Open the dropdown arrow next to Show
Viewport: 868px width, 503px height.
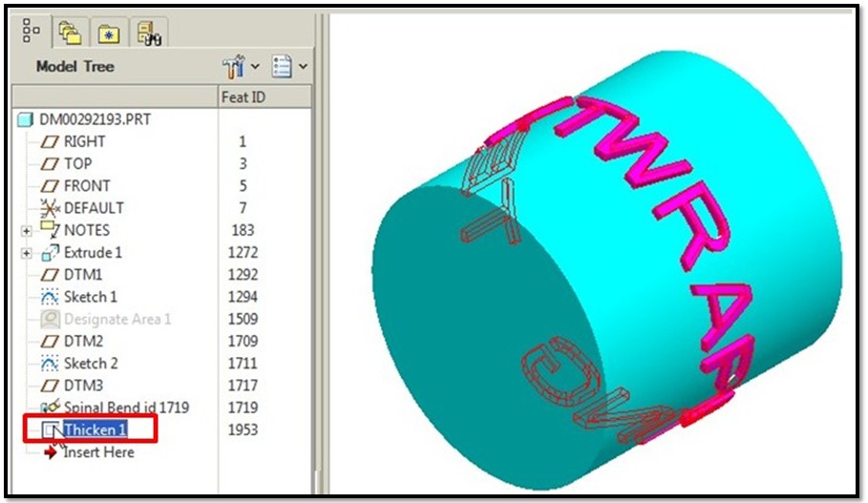click(x=303, y=67)
